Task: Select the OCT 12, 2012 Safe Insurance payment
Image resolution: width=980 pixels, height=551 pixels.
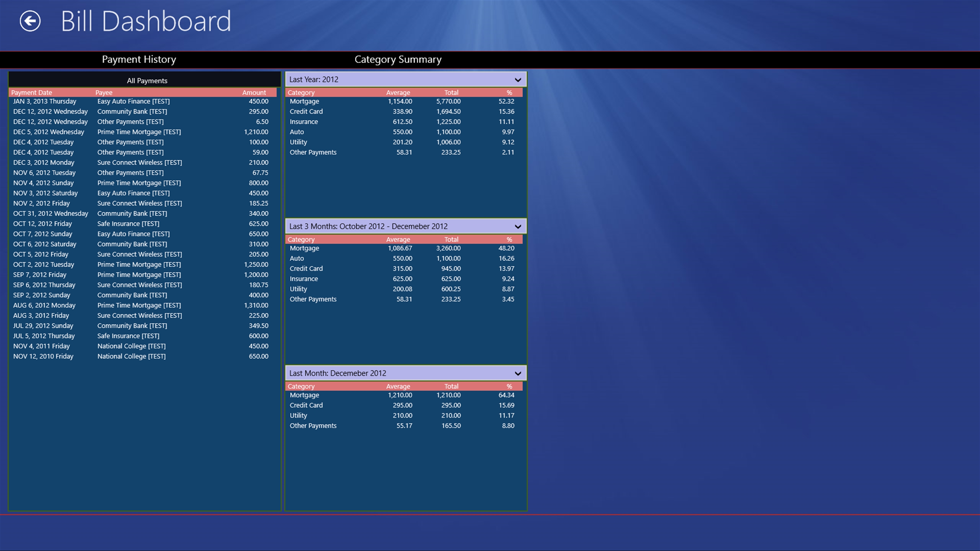Action: point(141,224)
